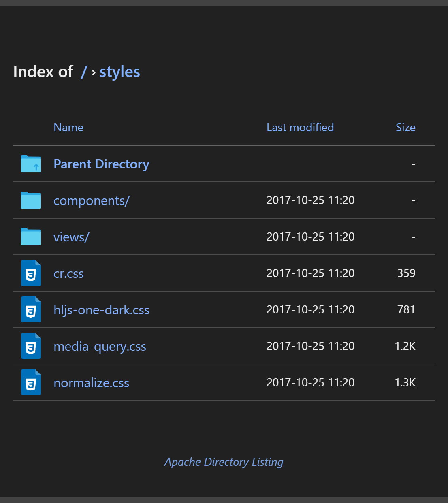Click the CSS file icon beside cr.css
448x503 pixels.
pyautogui.click(x=31, y=273)
